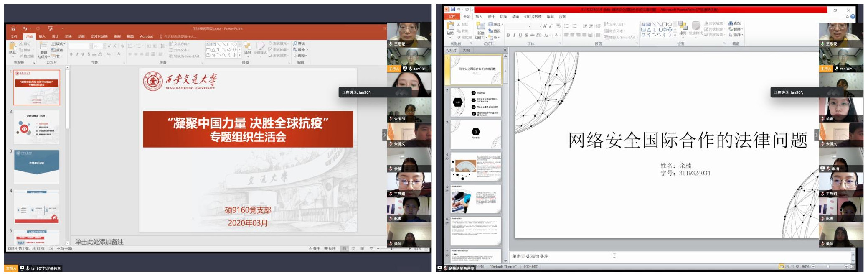The width and height of the screenshot is (868, 276).
Task: Click Replace button in left PowerPoint ribbon
Action: click(300, 50)
